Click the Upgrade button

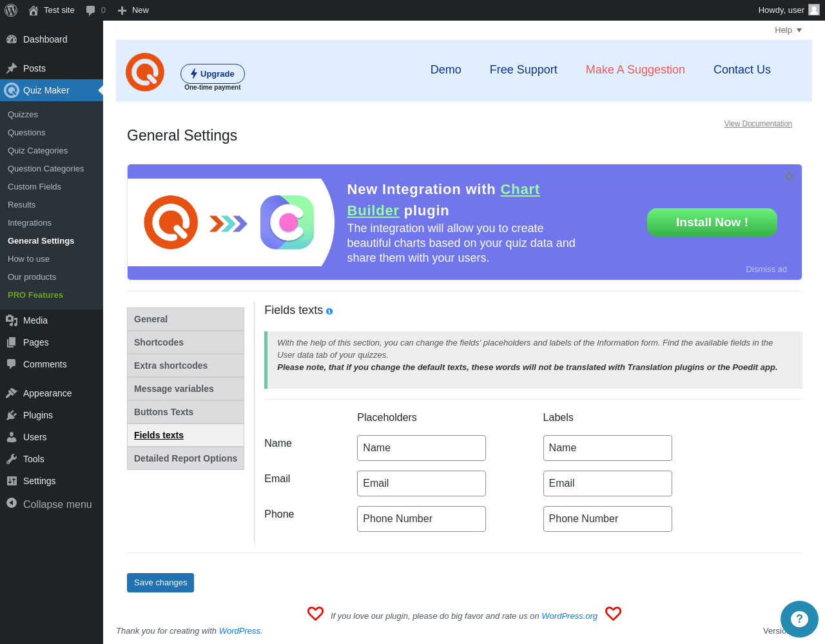tap(213, 73)
